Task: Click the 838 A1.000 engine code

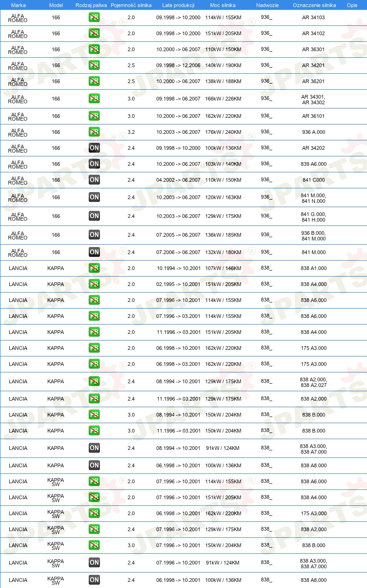Action: point(313,269)
